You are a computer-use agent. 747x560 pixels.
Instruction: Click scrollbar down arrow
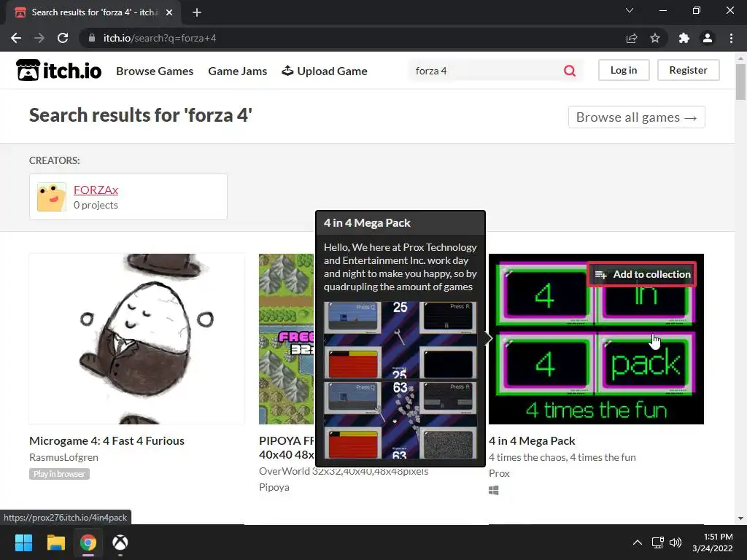(740, 518)
